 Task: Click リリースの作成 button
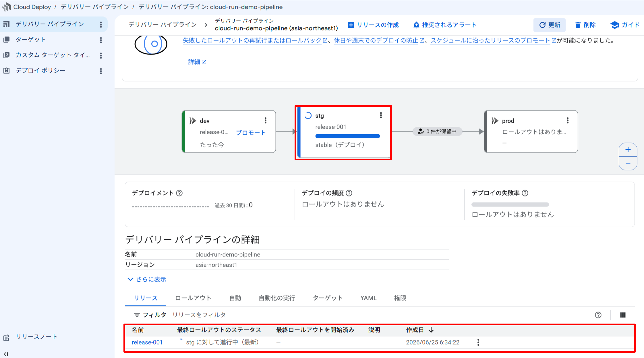click(x=373, y=25)
